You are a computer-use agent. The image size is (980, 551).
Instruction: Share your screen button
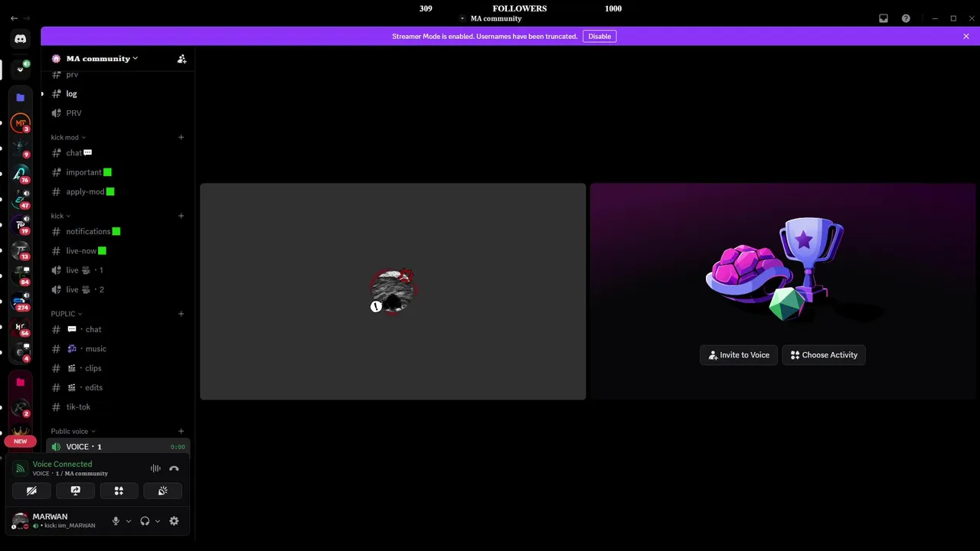(x=75, y=491)
